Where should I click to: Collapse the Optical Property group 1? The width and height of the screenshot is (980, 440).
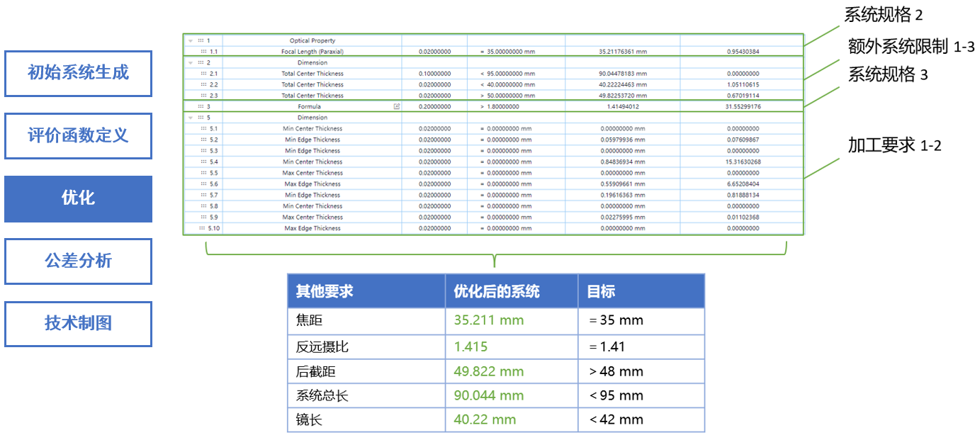click(x=191, y=41)
